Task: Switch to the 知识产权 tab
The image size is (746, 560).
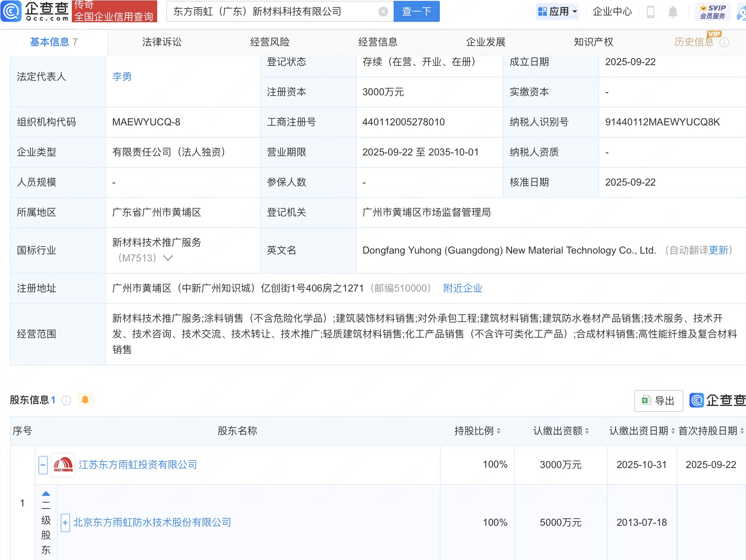Action: 593,42
